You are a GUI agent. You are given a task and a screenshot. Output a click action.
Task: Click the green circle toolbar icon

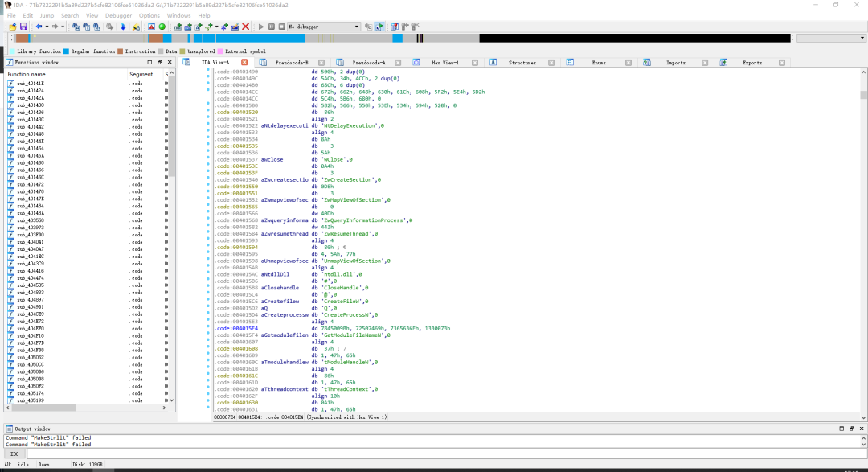[162, 27]
